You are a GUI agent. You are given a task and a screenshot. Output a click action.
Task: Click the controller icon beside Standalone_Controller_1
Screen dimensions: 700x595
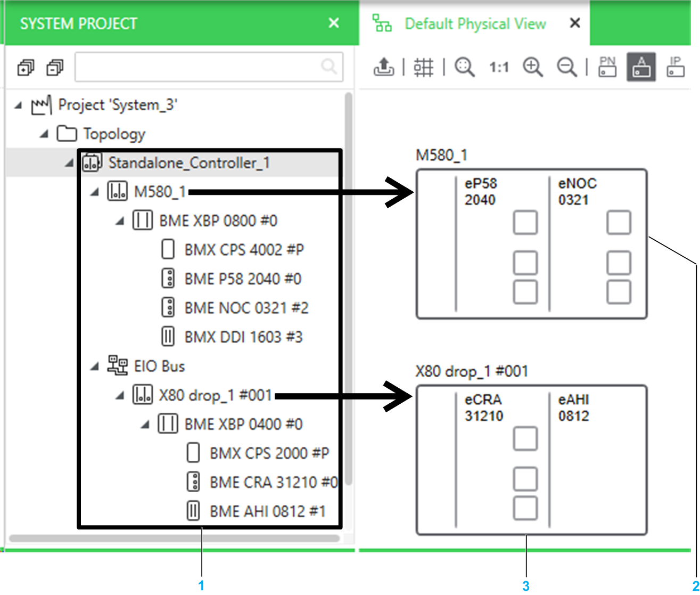click(92, 162)
